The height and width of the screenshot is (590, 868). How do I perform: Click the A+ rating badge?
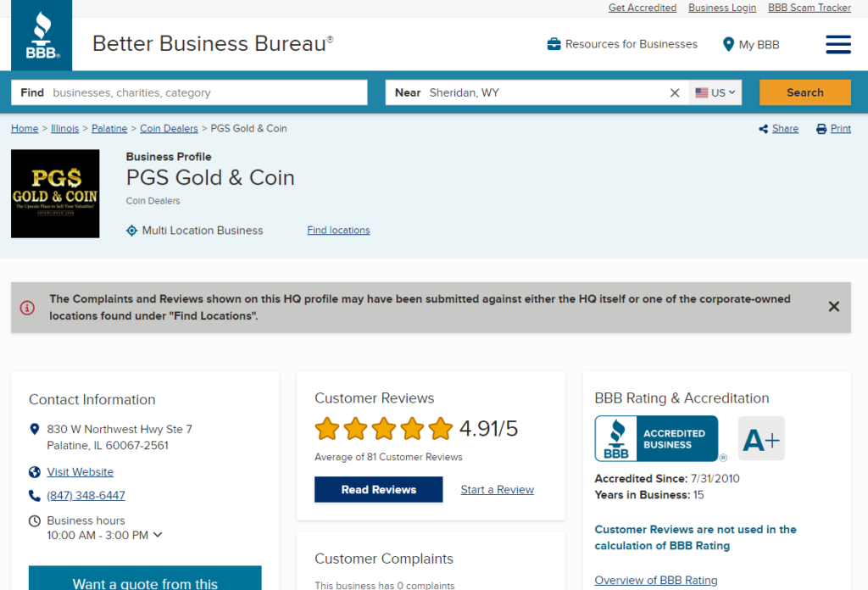pos(761,438)
